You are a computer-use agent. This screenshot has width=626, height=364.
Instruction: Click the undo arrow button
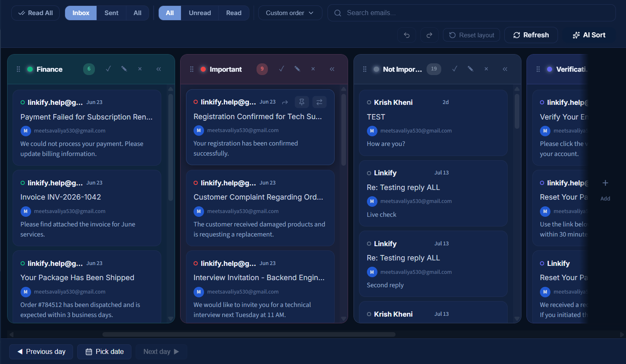click(406, 35)
